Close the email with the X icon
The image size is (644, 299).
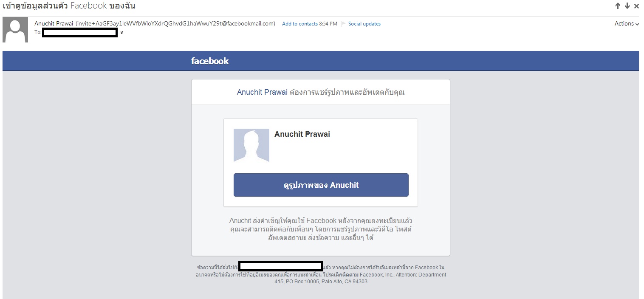[x=636, y=6]
